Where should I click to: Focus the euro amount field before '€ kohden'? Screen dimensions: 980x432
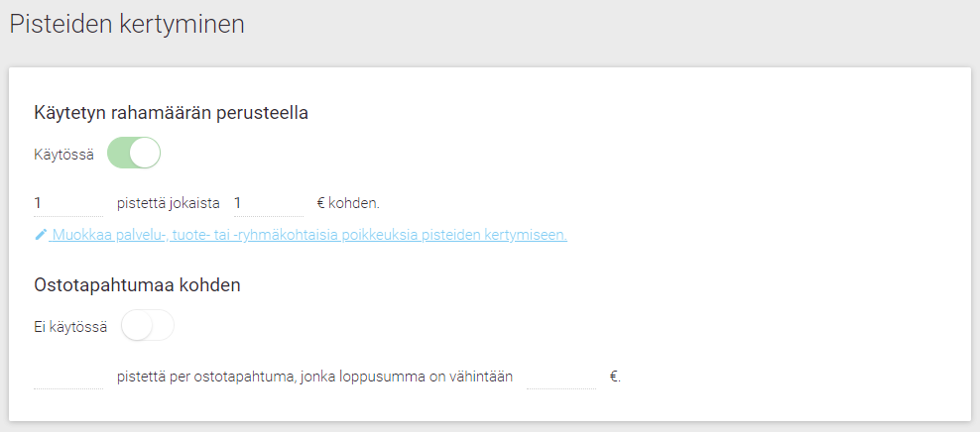(269, 203)
